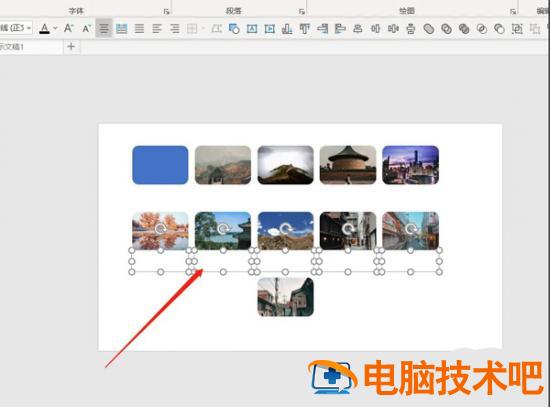Toggle right text alignment
The height and width of the screenshot is (407, 550).
click(x=175, y=28)
